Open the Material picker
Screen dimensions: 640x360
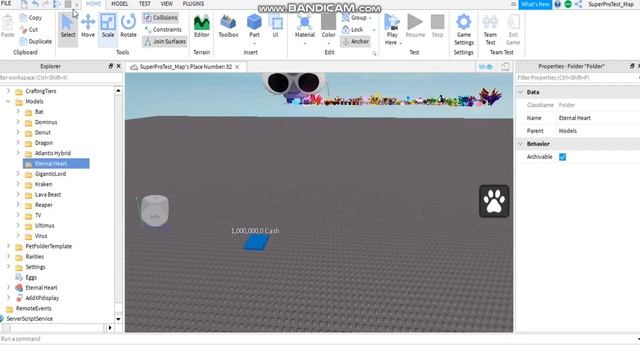coord(304,26)
